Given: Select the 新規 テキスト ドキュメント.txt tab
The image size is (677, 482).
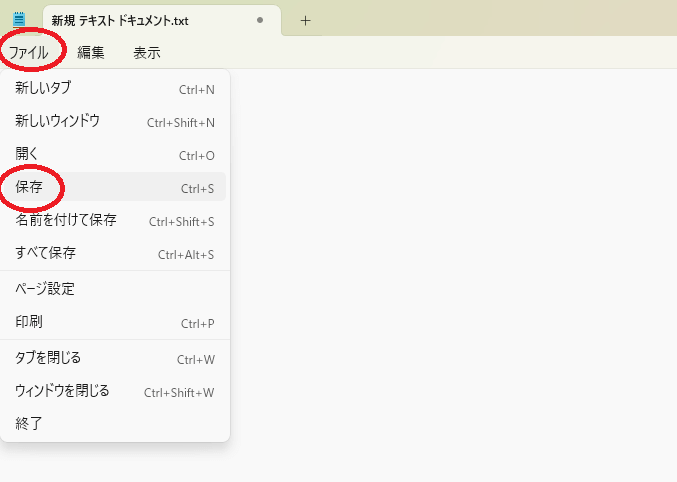Looking at the screenshot, I should [x=162, y=20].
